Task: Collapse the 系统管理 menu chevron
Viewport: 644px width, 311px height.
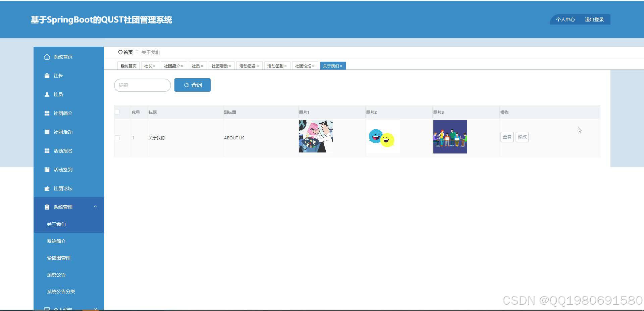Action: click(x=95, y=207)
